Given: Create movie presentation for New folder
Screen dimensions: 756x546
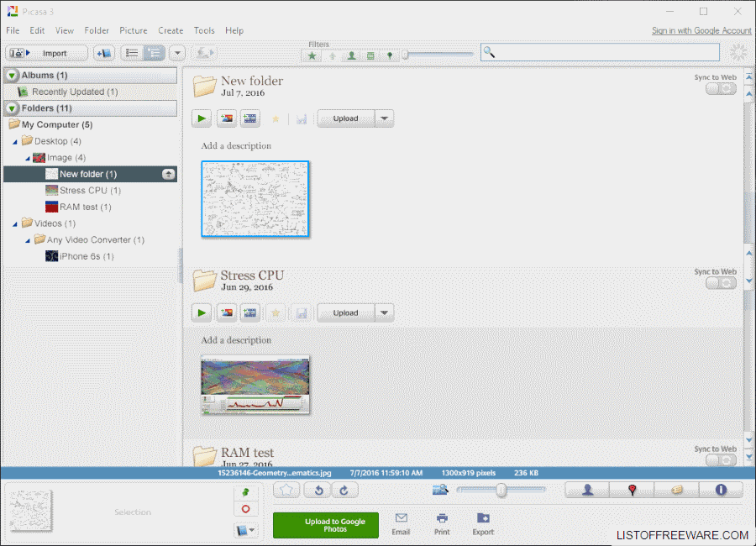Looking at the screenshot, I should (x=250, y=118).
